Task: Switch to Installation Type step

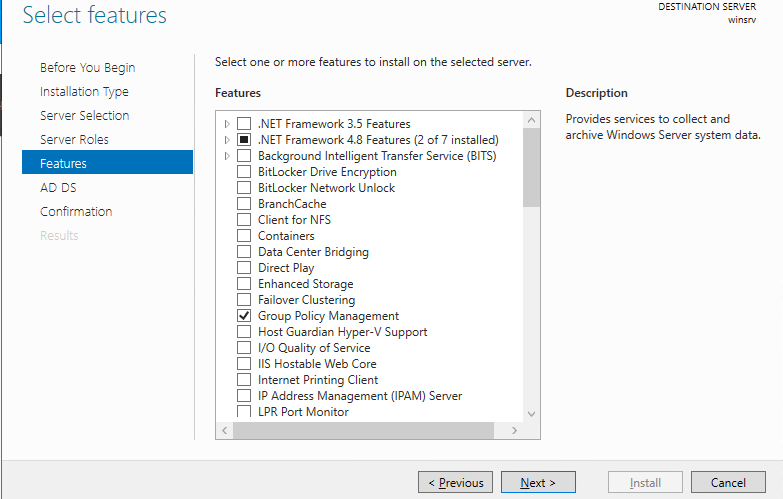Action: (x=84, y=91)
